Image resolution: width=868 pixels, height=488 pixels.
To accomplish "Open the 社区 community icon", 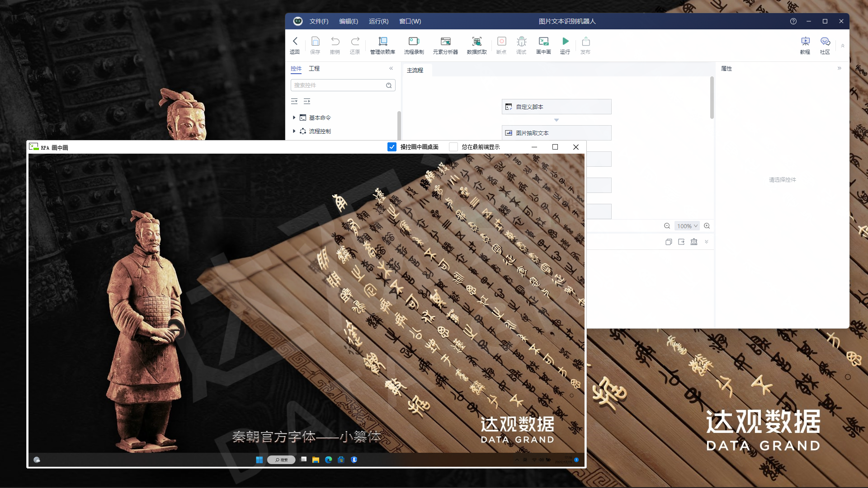I will coord(825,42).
